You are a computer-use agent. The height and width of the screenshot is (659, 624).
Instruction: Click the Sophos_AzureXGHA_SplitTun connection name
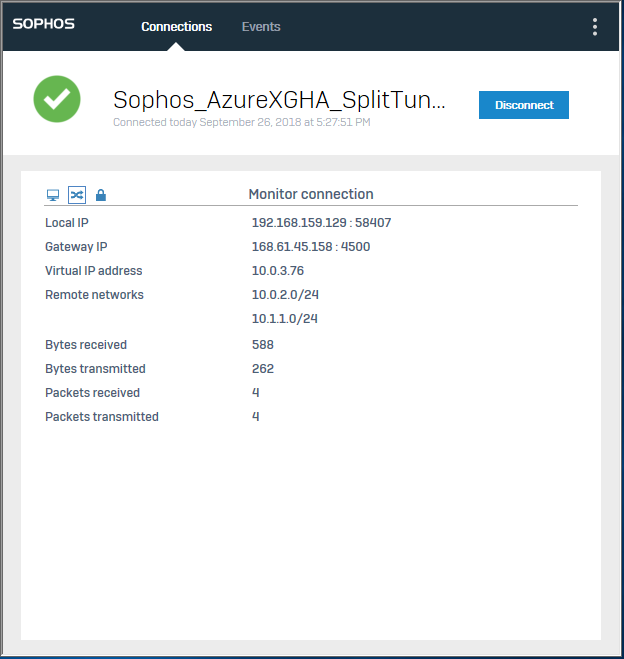tap(279, 100)
